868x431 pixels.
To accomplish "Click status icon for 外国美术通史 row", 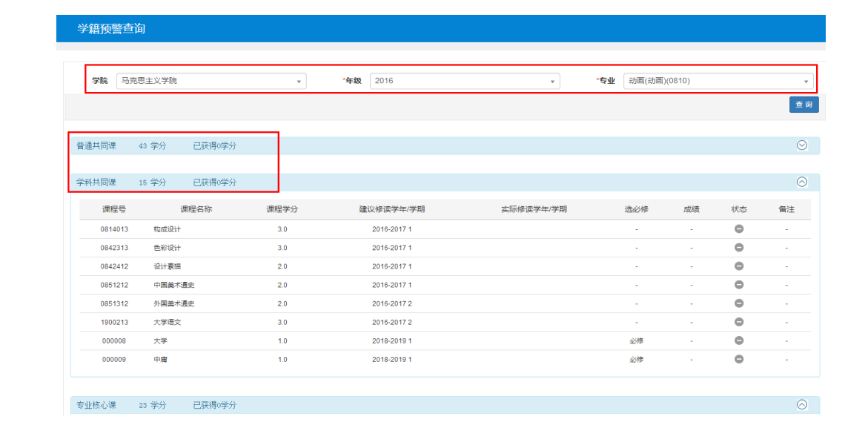I will coord(738,303).
